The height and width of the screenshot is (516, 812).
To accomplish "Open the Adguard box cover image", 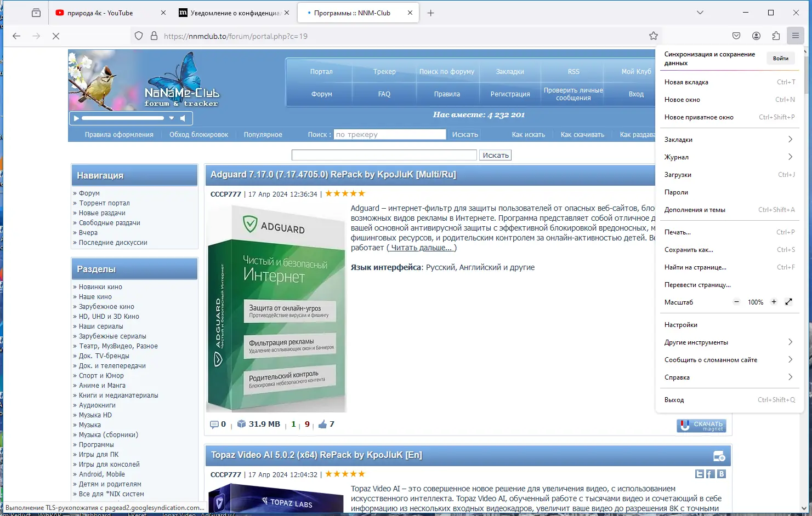I will click(276, 308).
